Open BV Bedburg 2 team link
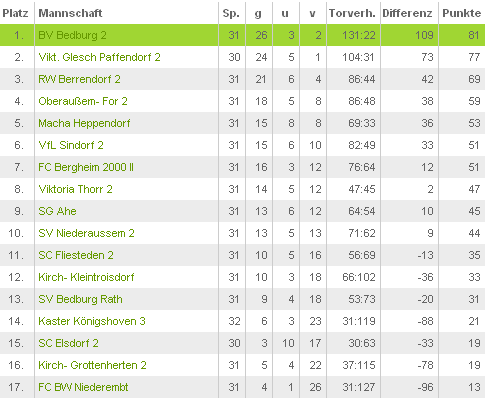485x398 pixels. click(72, 35)
